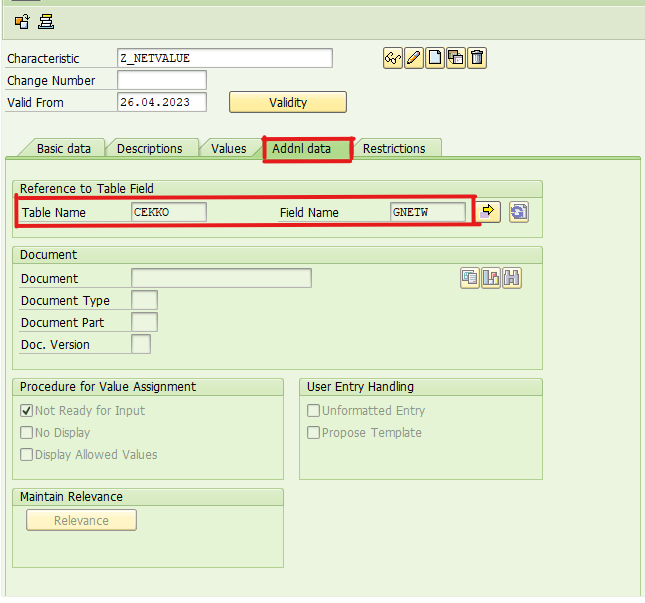Click the Valid From date field
The image size is (645, 603).
coord(162,102)
